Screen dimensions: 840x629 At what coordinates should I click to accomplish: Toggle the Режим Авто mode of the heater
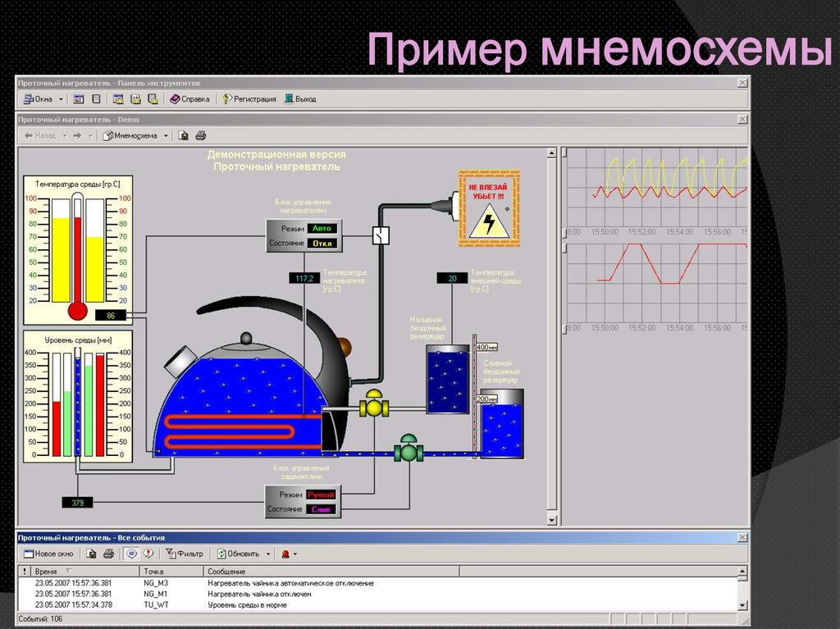(321, 230)
